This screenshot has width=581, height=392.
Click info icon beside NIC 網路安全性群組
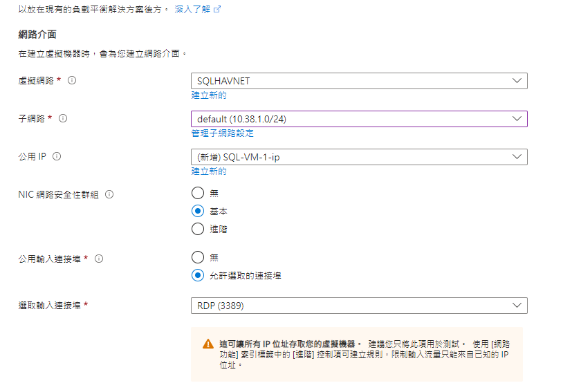click(x=109, y=194)
